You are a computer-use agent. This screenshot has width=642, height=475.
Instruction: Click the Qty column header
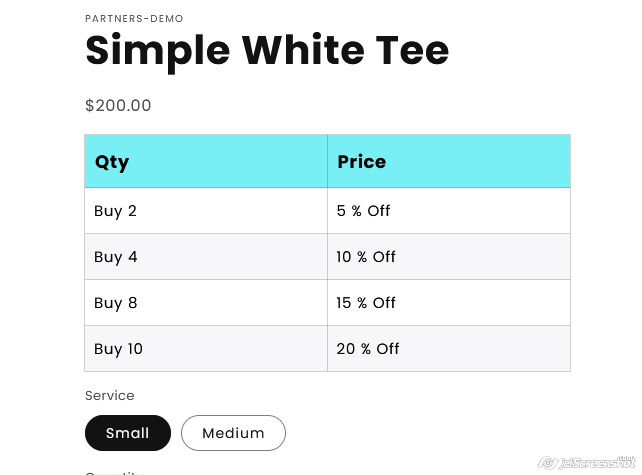tap(112, 162)
